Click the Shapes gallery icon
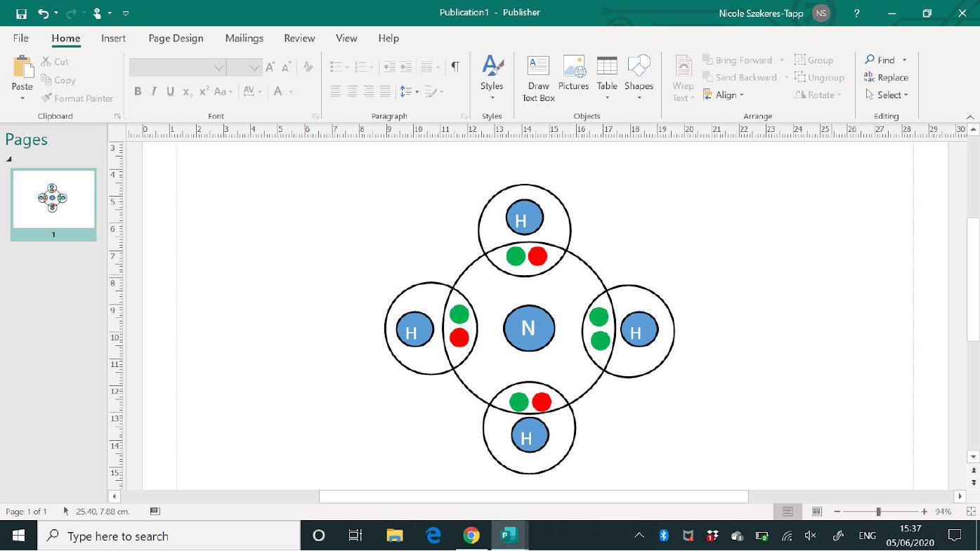The height and width of the screenshot is (551, 980). (639, 67)
